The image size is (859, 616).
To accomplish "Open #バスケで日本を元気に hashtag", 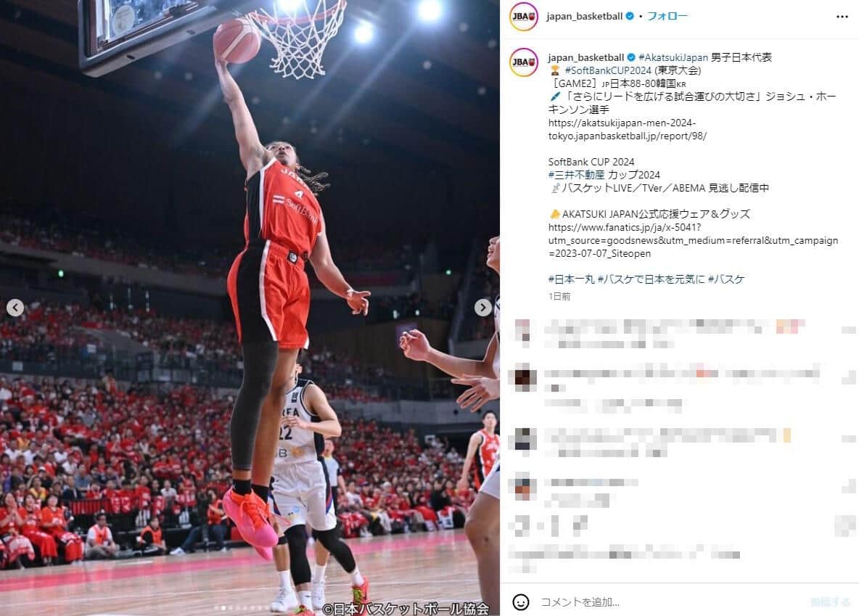I will point(652,279).
